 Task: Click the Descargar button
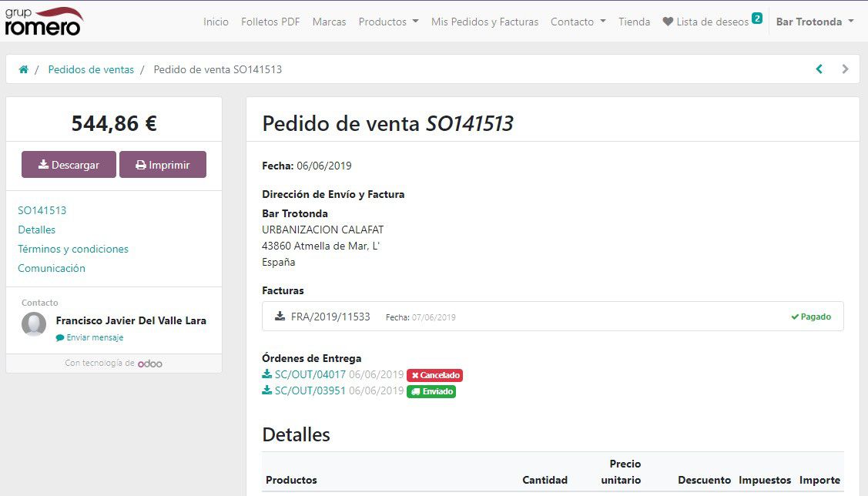(69, 164)
